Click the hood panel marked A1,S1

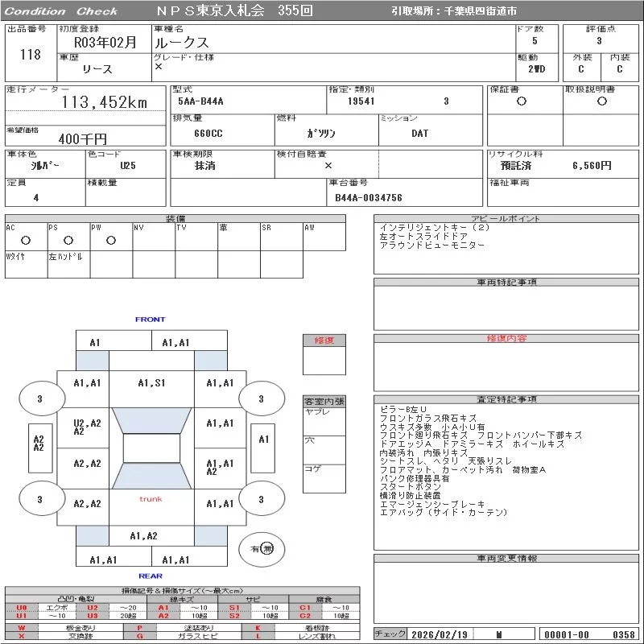coord(151,383)
